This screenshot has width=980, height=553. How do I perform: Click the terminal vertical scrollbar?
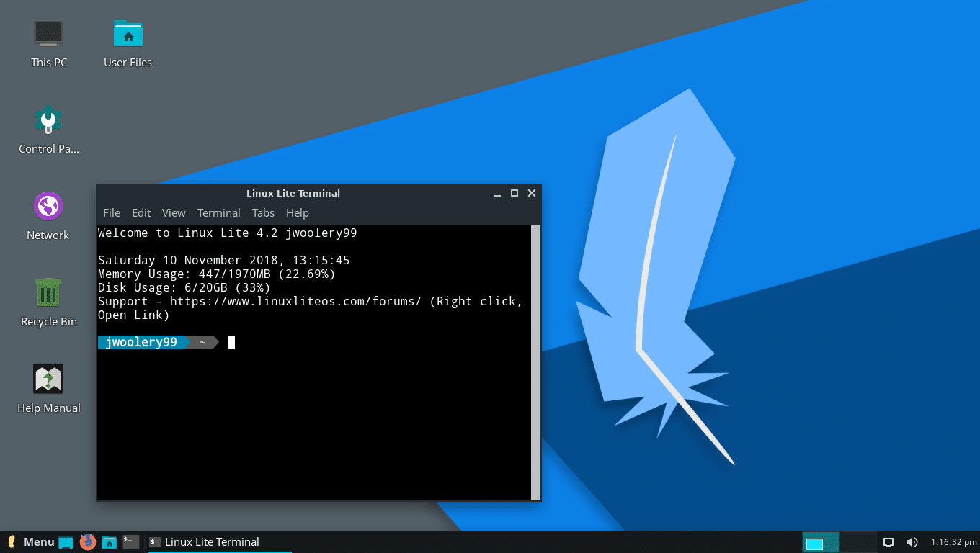[535, 362]
